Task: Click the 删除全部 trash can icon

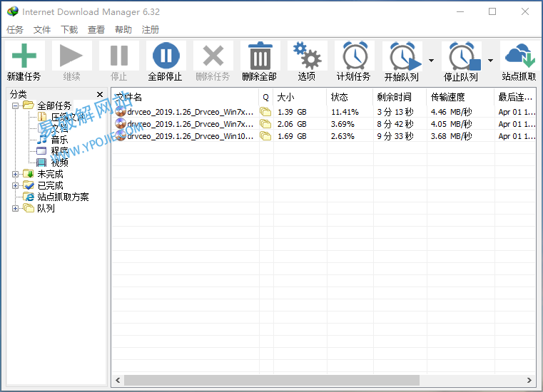Action: (260, 56)
